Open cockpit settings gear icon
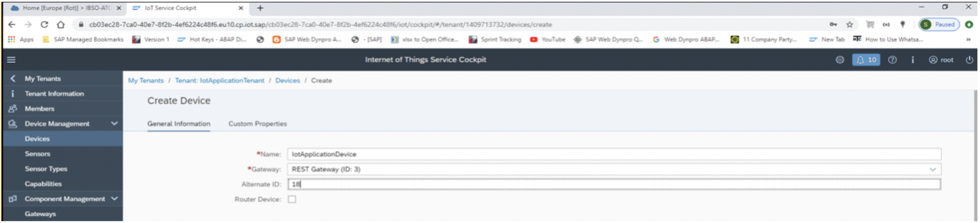Image resolution: width=980 pixels, height=223 pixels. coord(840,60)
